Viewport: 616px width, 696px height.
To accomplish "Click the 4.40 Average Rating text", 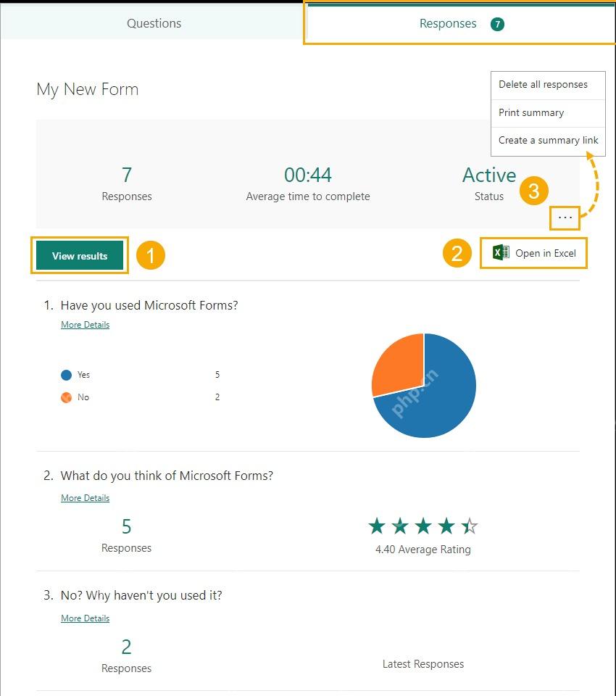I will click(423, 550).
